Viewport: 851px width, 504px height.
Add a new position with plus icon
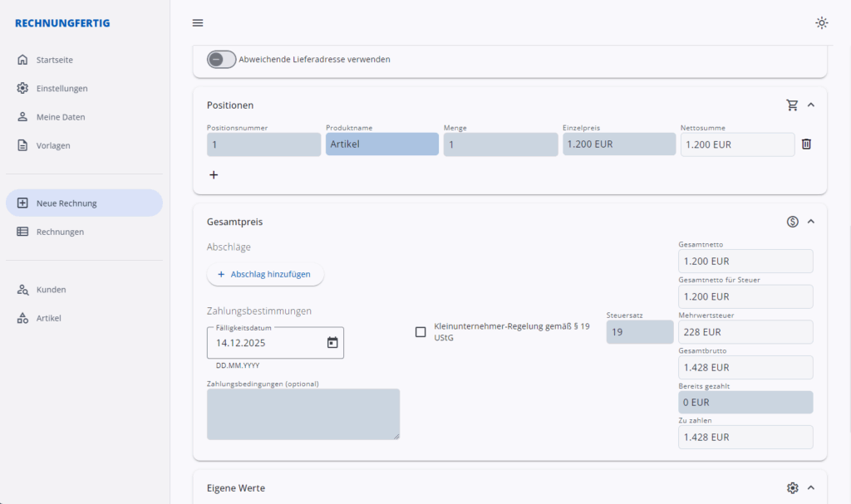[x=214, y=175]
